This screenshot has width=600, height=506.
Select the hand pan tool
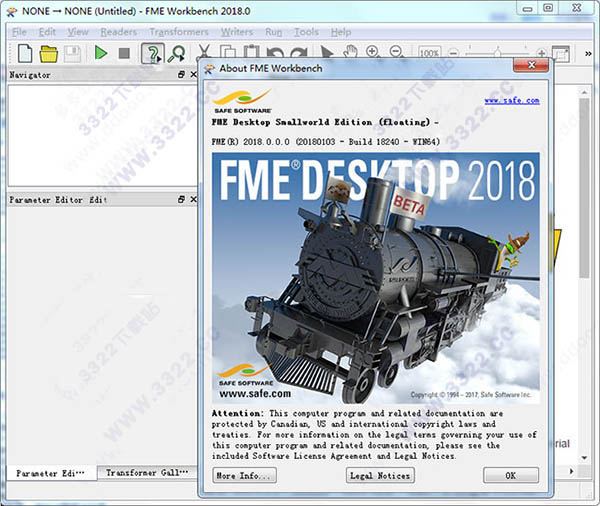point(350,51)
